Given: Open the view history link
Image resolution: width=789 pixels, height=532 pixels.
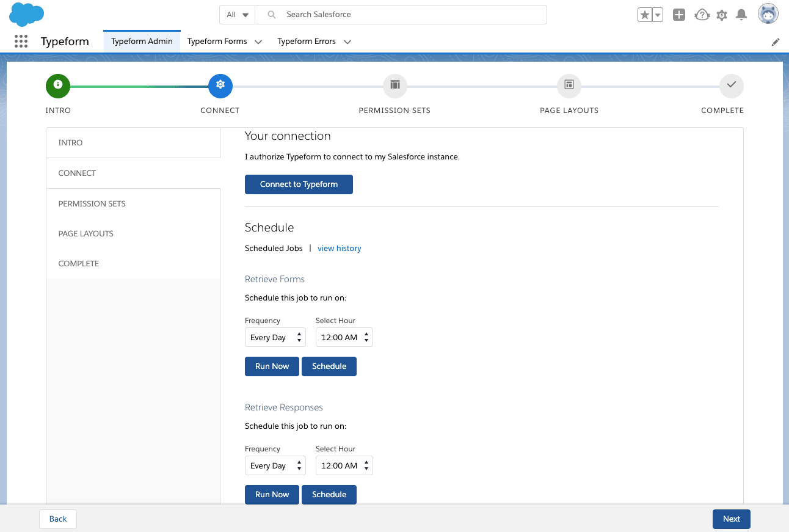Looking at the screenshot, I should 339,248.
